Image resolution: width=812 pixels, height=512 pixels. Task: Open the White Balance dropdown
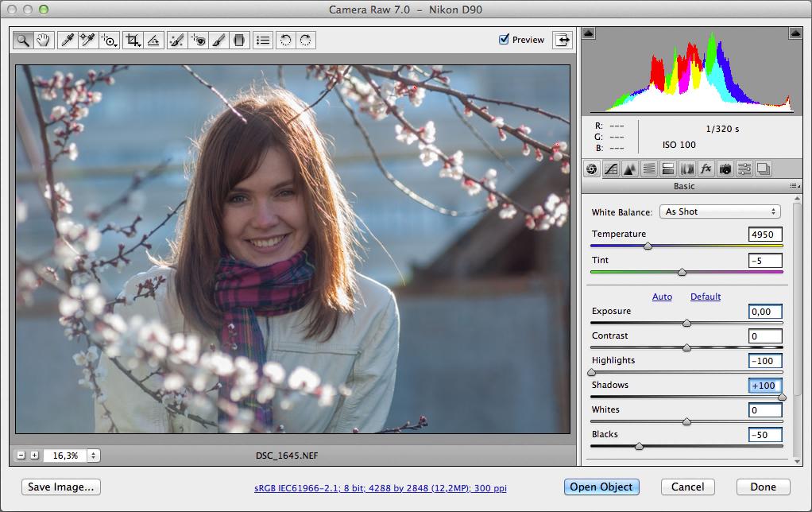(720, 211)
